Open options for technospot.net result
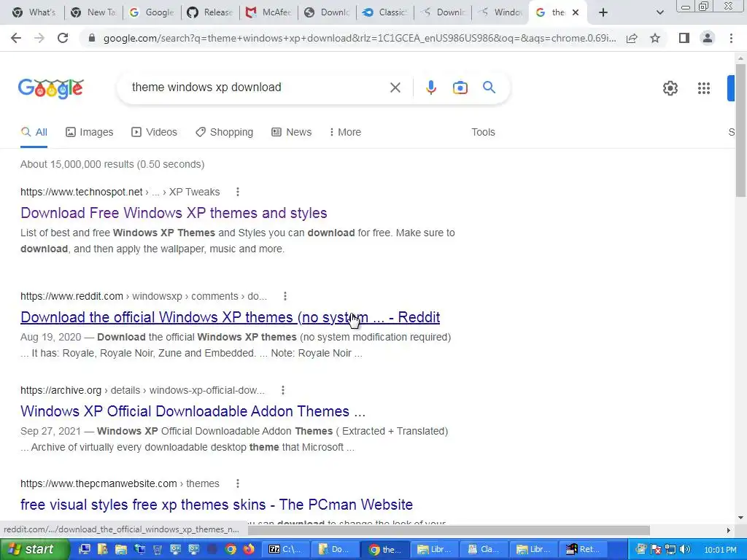The height and width of the screenshot is (560, 747). [237, 192]
